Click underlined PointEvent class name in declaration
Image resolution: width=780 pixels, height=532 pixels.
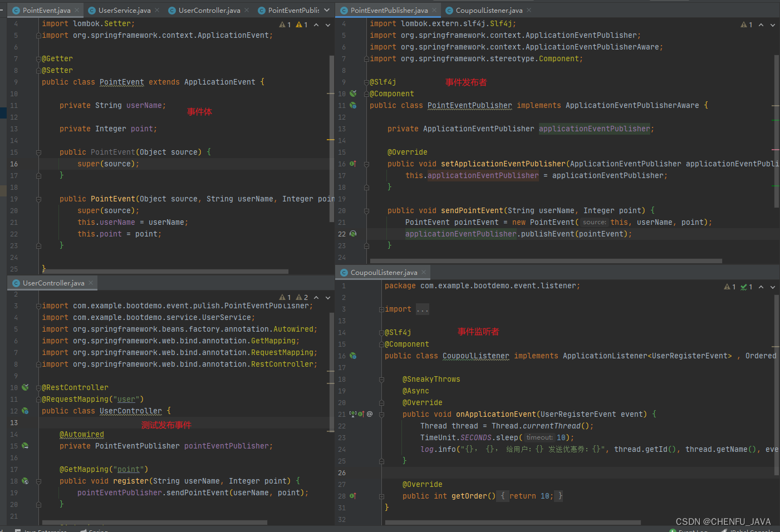(x=122, y=82)
